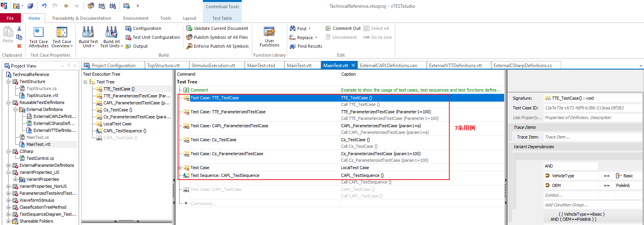Click the Use Property link
644x225 pixels.
tap(527, 118)
